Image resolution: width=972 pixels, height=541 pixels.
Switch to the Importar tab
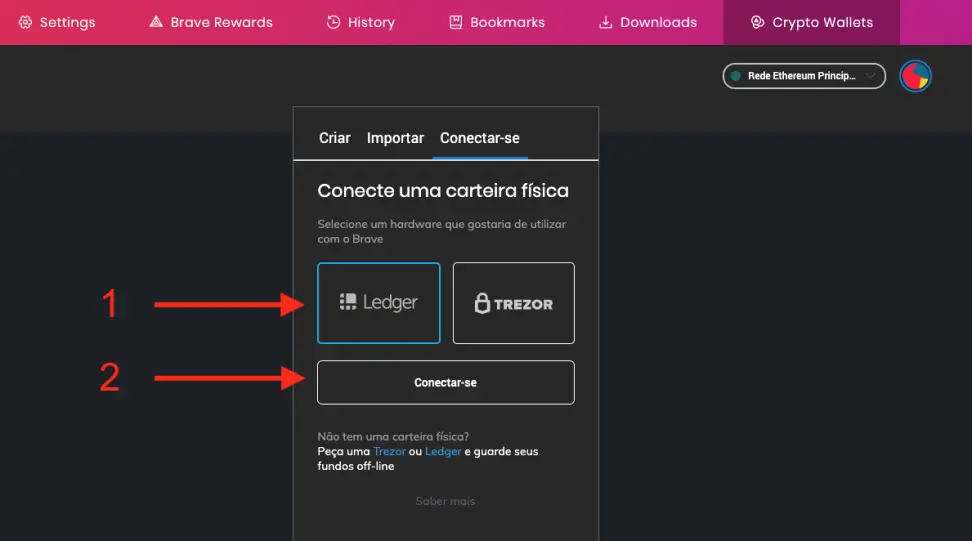coord(395,138)
